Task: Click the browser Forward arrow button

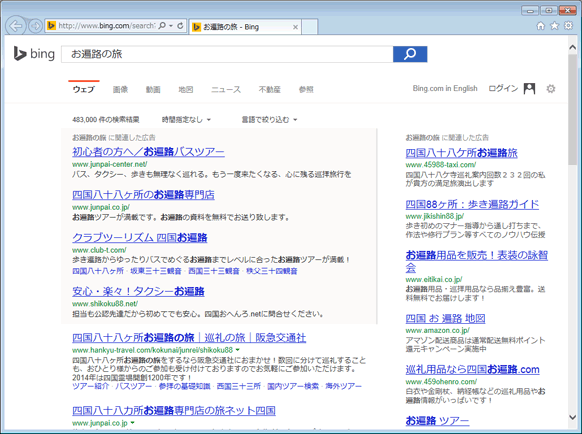Action: coord(35,26)
